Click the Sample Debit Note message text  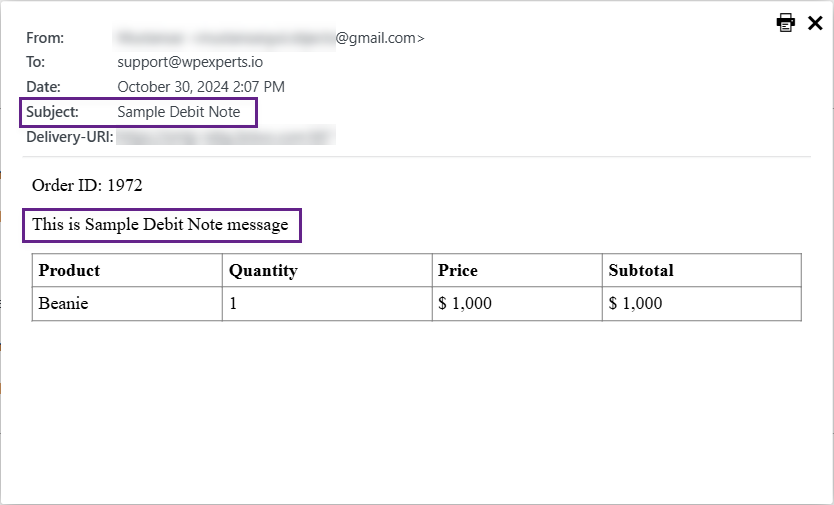tap(160, 225)
